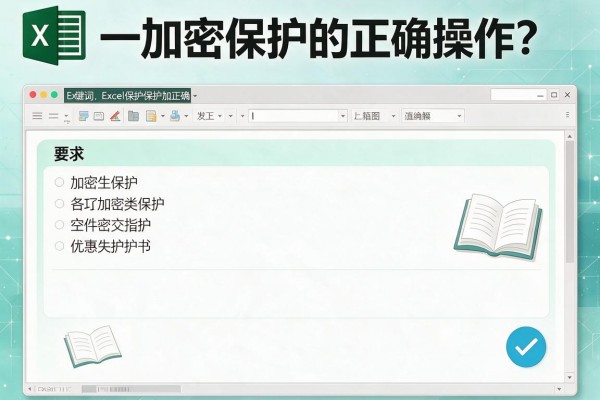The width and height of the screenshot is (600, 400).
Task: Click the scroll down arrow of vertical scrollbar
Action: [x=569, y=377]
